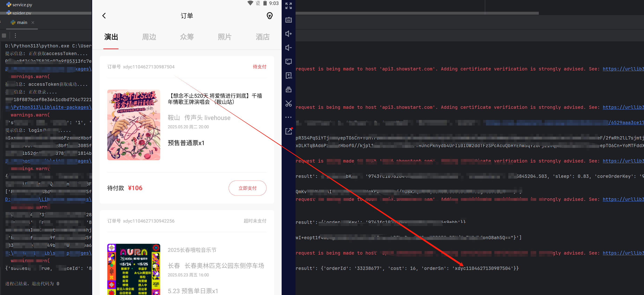Open the emulator keyboard mapping icon
This screenshot has height=295, width=644.
pyautogui.click(x=289, y=20)
